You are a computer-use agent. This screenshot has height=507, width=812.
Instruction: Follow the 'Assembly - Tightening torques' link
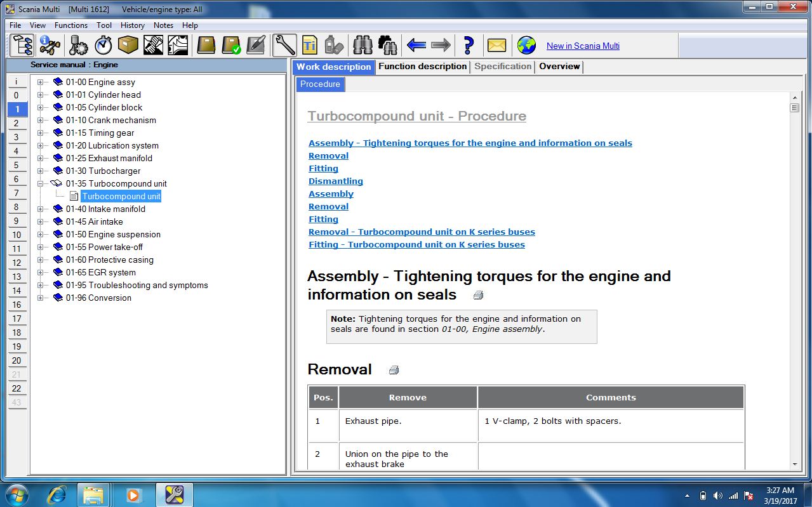[470, 143]
